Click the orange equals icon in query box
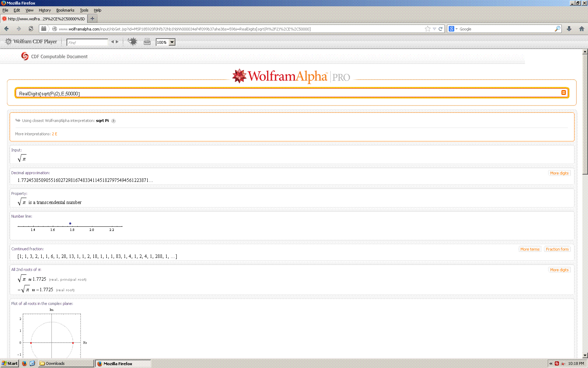Image resolution: width=588 pixels, height=368 pixels. pos(563,93)
